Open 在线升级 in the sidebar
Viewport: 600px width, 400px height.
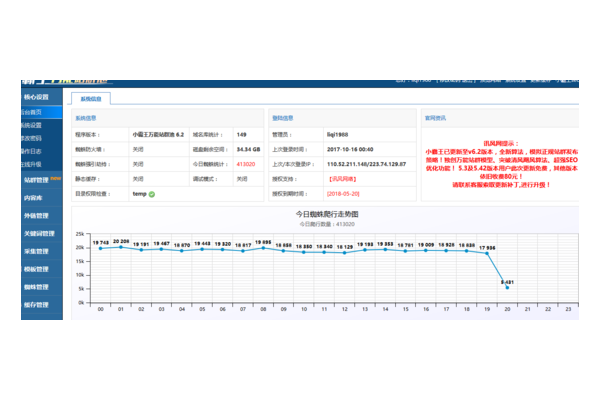(x=33, y=163)
